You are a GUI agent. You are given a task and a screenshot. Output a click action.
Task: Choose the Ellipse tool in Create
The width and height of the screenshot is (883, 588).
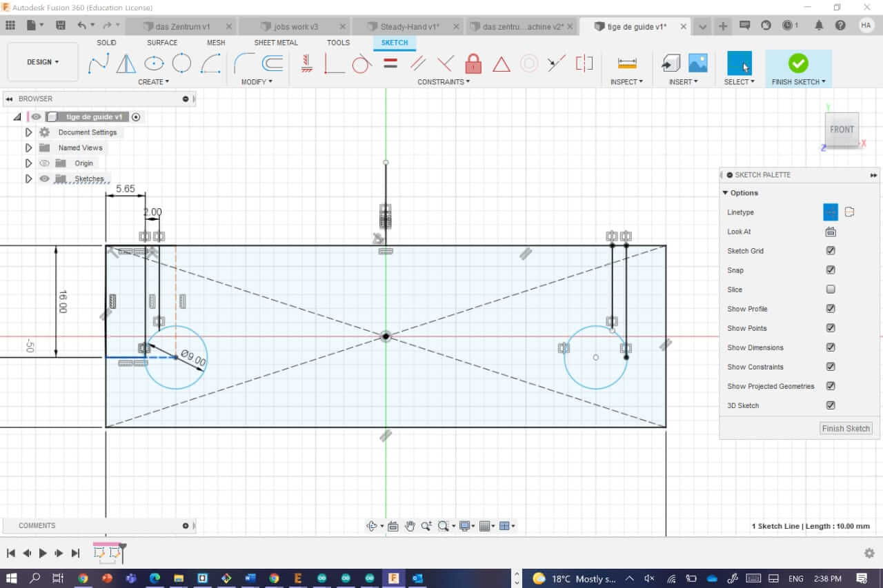click(154, 63)
